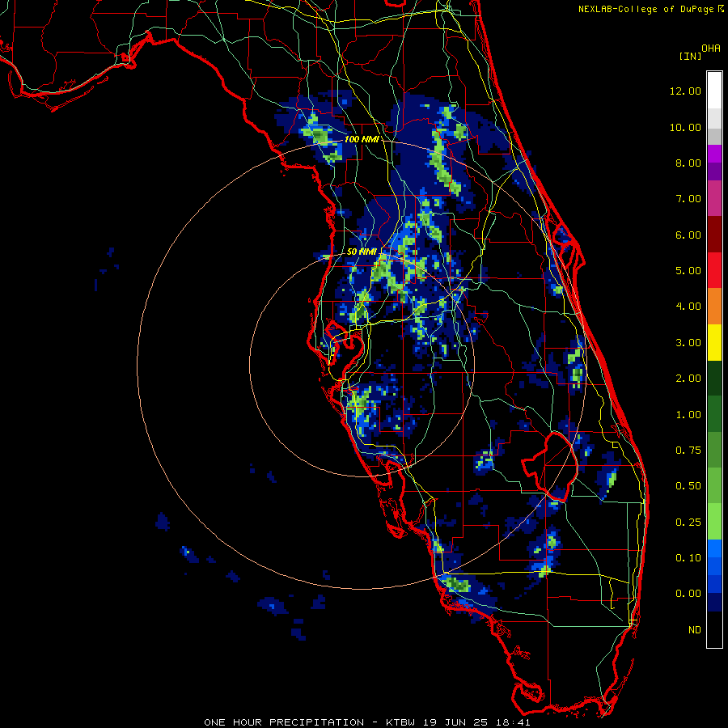The image size is (728, 728).
Task: Select the dark red swatch in the scale
Action: pyautogui.click(x=714, y=235)
